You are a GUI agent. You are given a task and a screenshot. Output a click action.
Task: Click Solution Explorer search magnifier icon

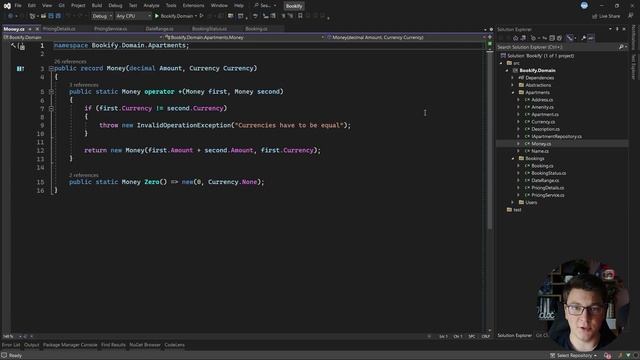tap(621, 47)
